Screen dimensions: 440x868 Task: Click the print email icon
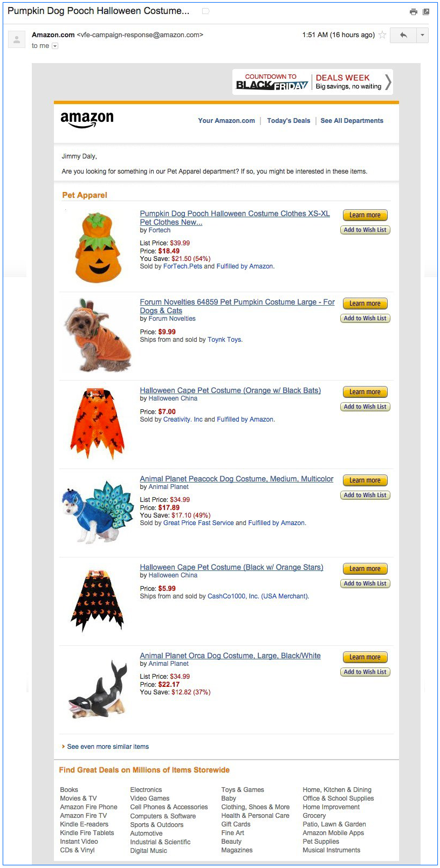[x=413, y=11]
